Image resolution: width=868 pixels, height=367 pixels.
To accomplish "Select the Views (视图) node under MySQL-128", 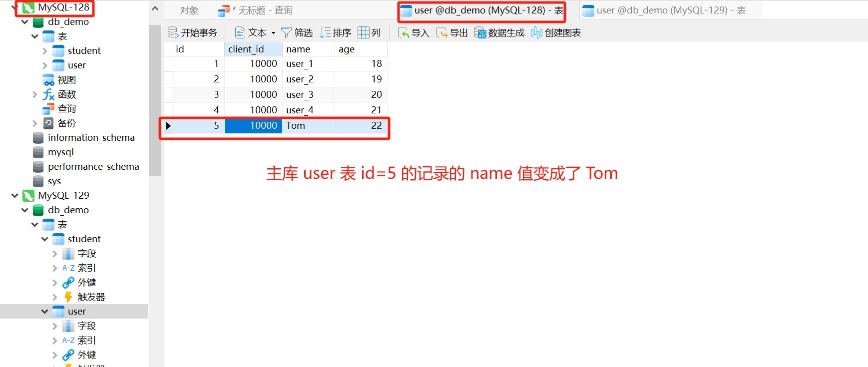I will [67, 80].
